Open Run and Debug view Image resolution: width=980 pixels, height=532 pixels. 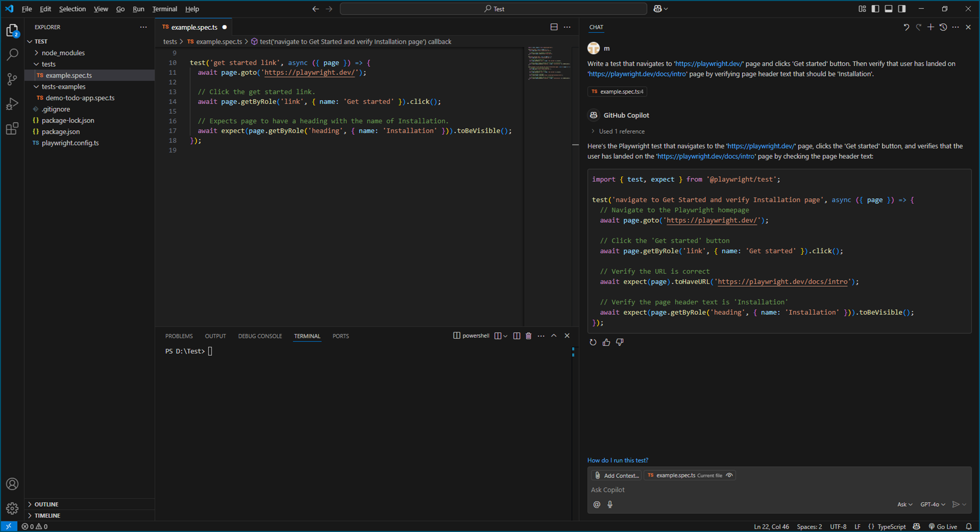click(x=12, y=104)
